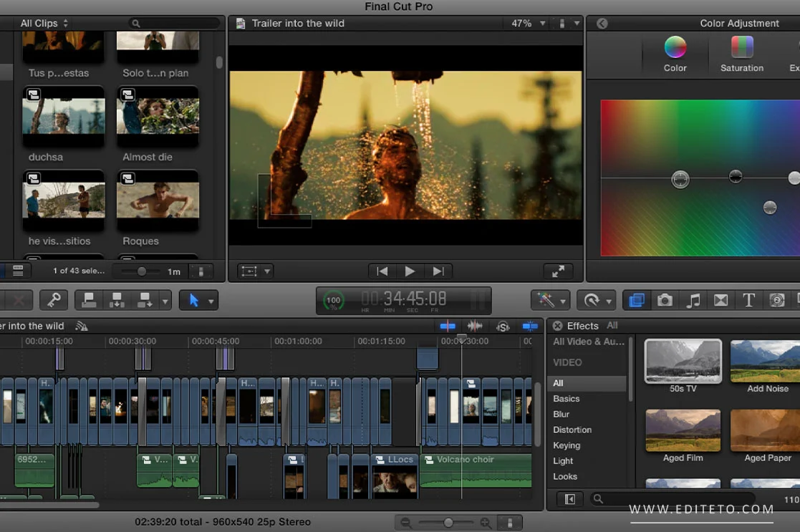
Task: Open the Photos browser camera icon
Action: coord(665,300)
